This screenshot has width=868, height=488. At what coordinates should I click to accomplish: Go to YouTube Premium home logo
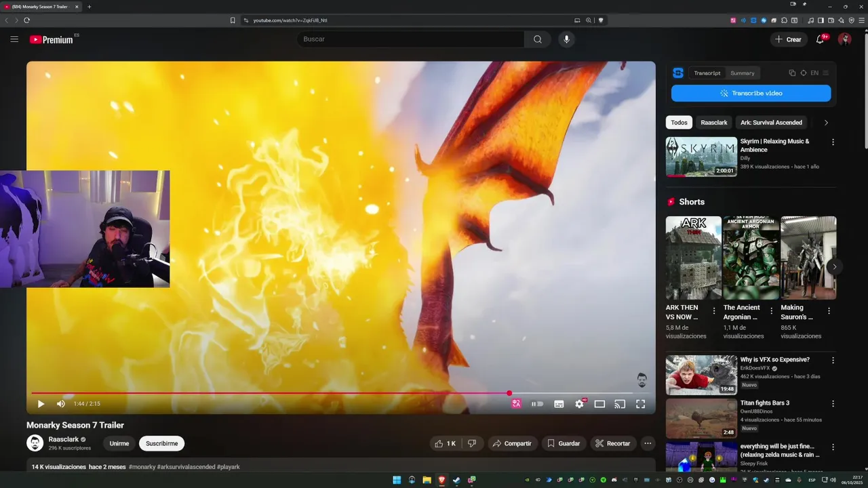[x=52, y=39]
